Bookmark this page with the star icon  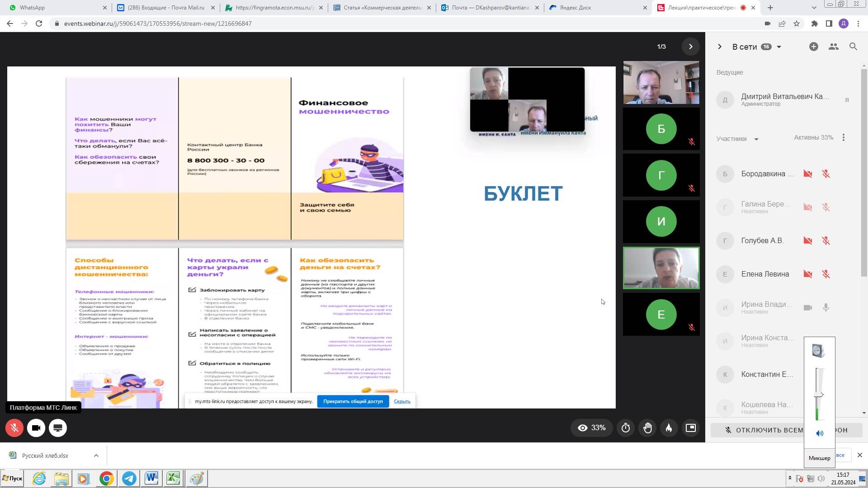click(797, 23)
